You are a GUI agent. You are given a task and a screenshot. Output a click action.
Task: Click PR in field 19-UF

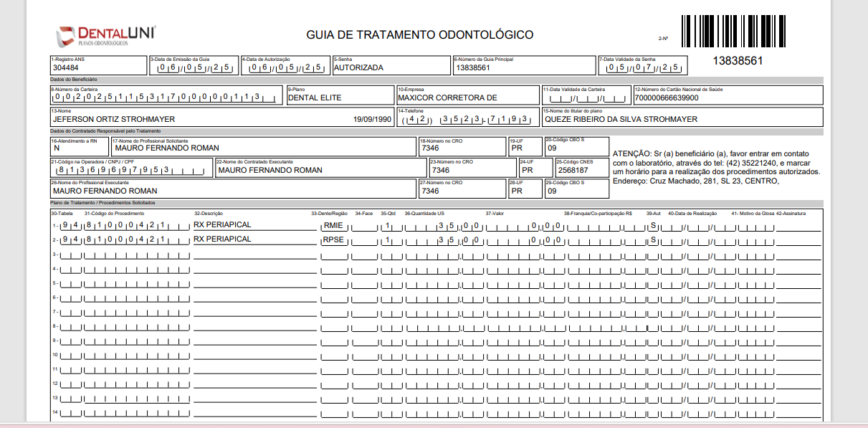(517, 148)
